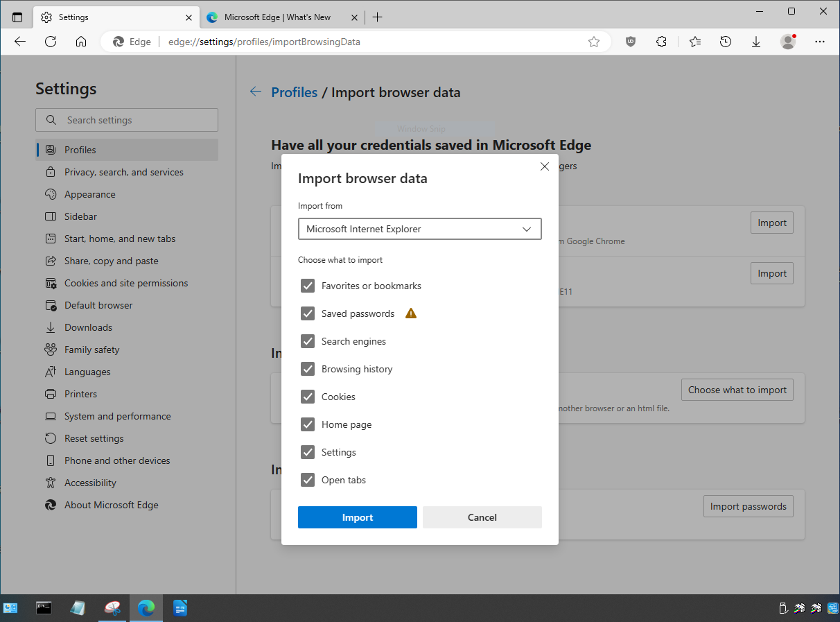
Task: Click the Home icon in toolbar
Action: [81, 42]
